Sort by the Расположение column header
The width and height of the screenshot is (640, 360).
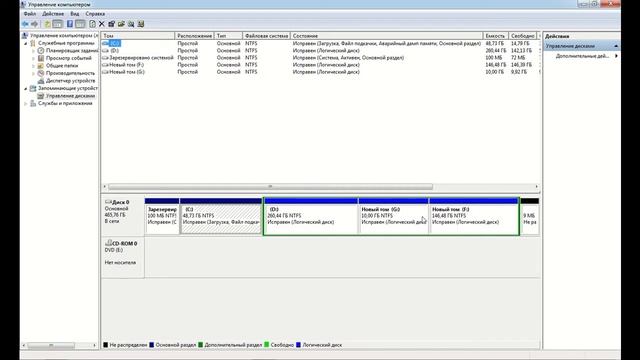194,36
